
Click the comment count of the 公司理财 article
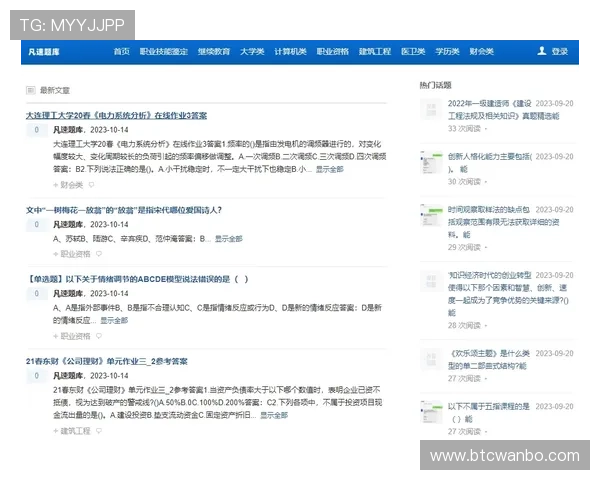tap(36, 376)
